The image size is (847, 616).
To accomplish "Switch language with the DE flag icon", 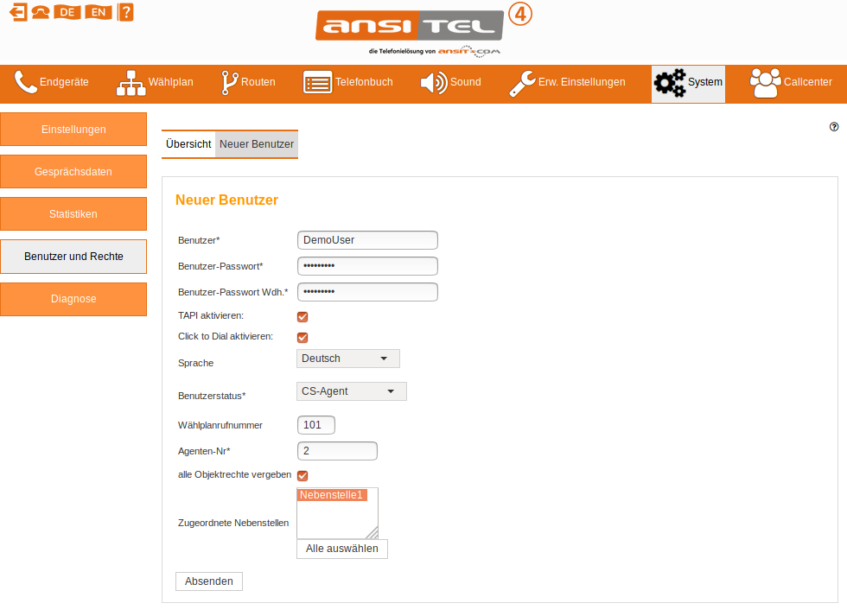I will pyautogui.click(x=67, y=12).
